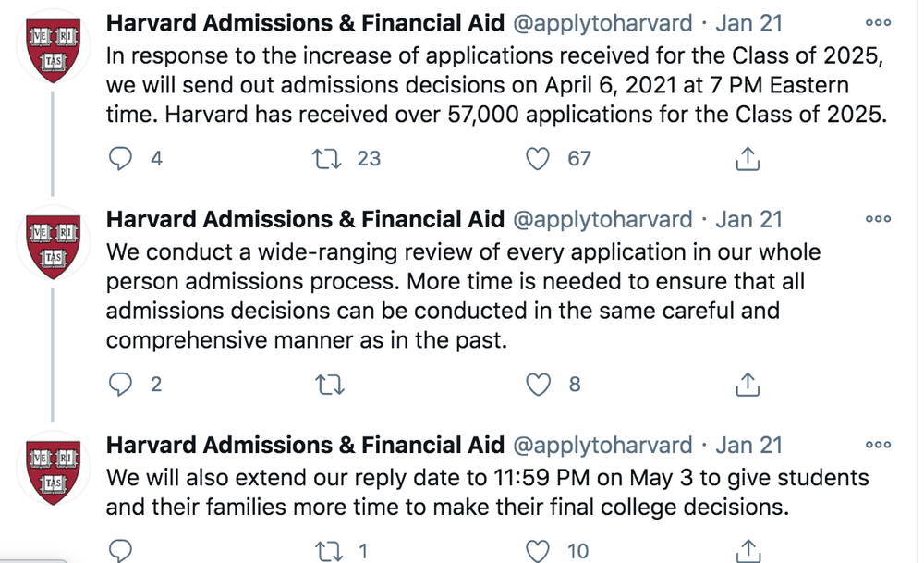This screenshot has width=924, height=563.
Task: Like the tweet with 67 likes
Action: [538, 159]
